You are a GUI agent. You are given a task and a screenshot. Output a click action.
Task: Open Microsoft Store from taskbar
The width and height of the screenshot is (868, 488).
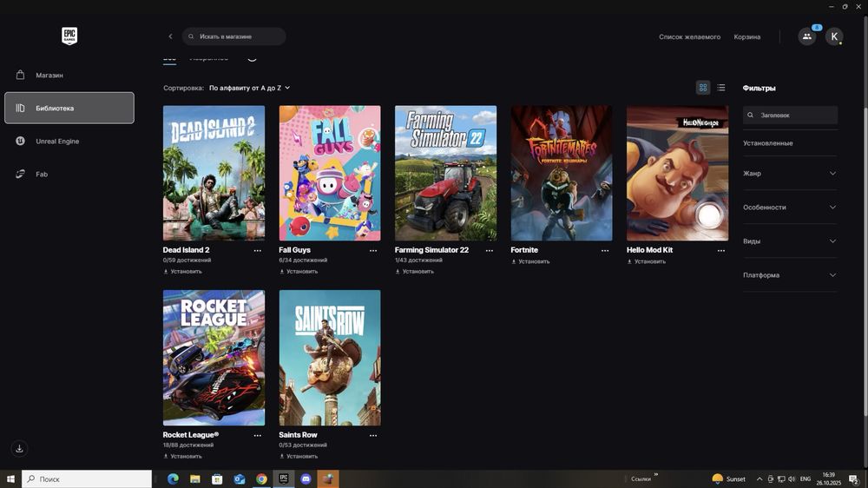click(217, 479)
